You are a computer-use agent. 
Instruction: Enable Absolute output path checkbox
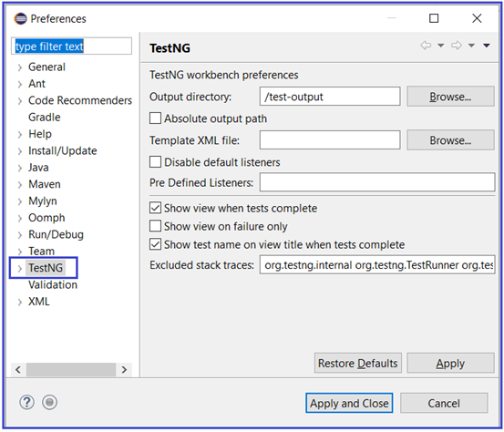(x=155, y=118)
